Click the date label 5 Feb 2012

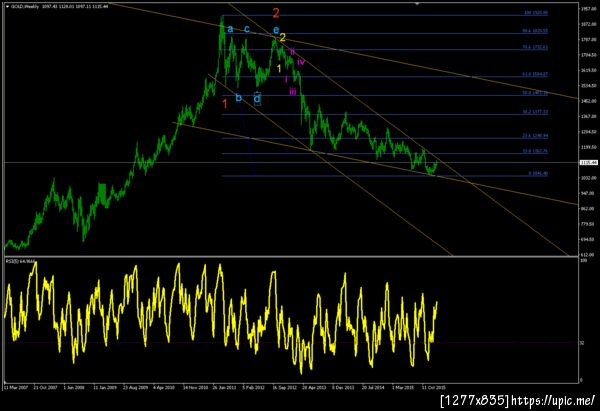[x=253, y=388]
